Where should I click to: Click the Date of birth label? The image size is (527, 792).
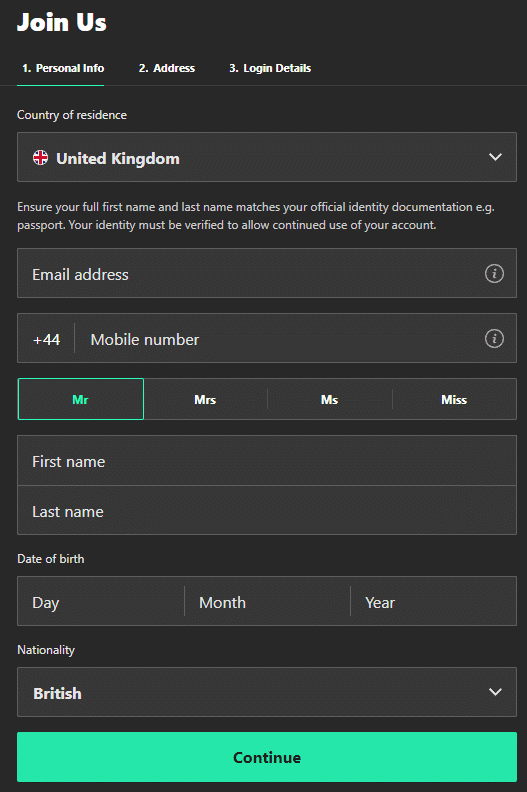coord(51,559)
